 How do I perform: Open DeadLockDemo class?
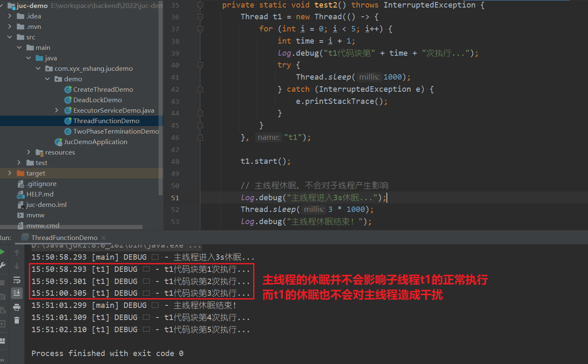tap(98, 100)
